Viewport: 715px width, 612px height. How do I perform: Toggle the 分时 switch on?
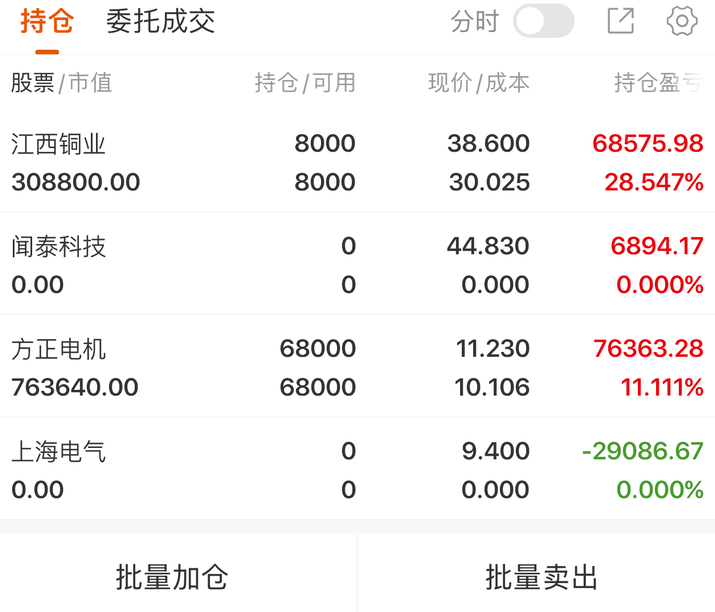click(x=544, y=21)
